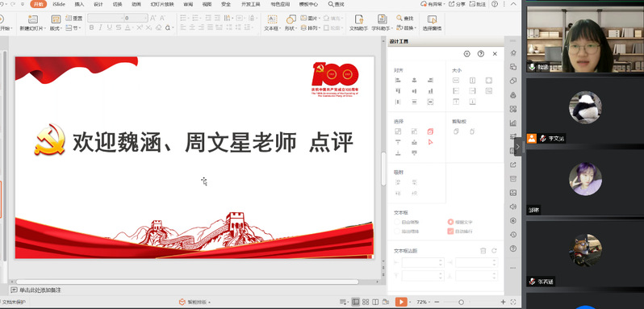Expand the font size dropdown
This screenshot has width=644, height=309.
click(145, 18)
